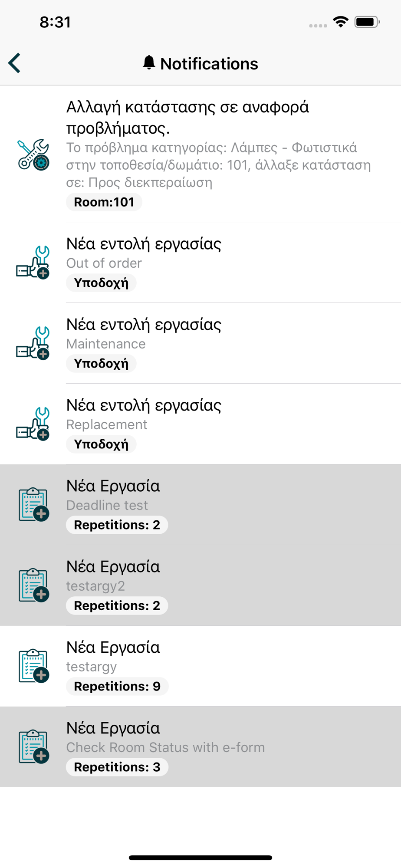The height and width of the screenshot is (868, 401).
Task: Tap the Repetitions: 9 badge
Action: click(x=117, y=687)
